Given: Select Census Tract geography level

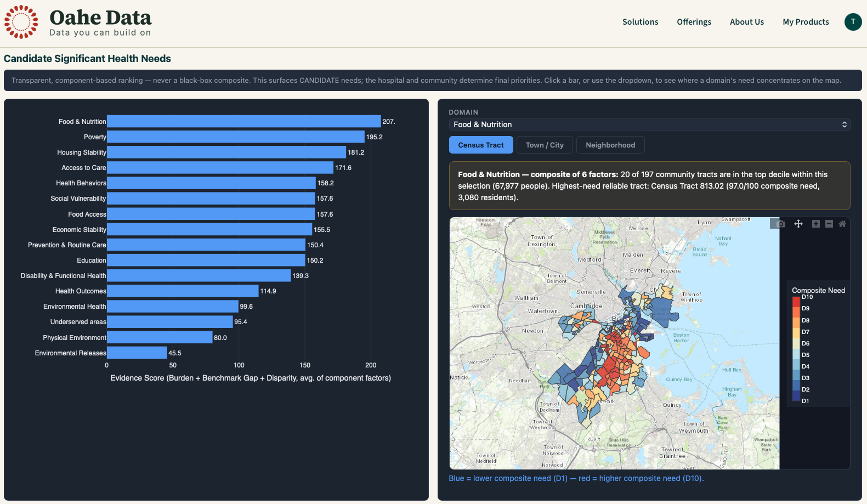Looking at the screenshot, I should pos(481,145).
